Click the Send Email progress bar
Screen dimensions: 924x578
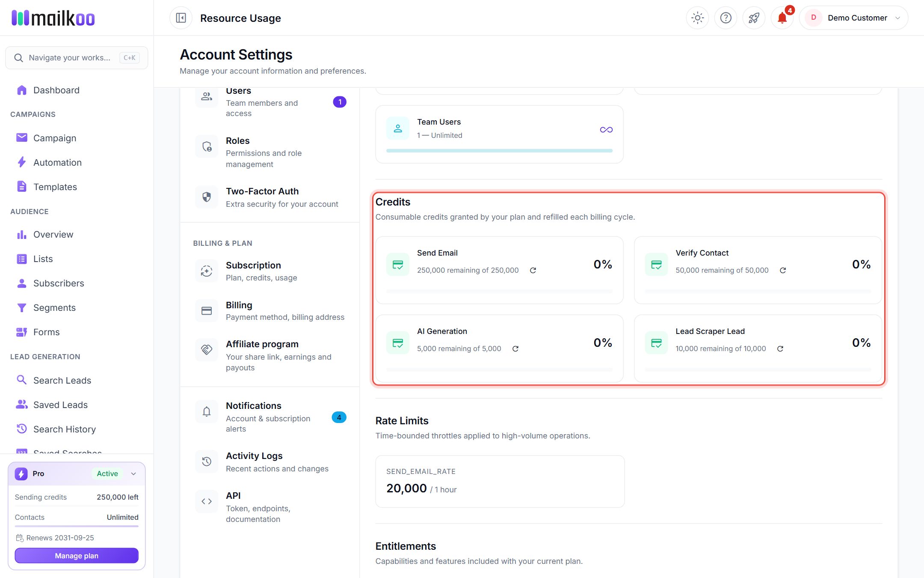[x=499, y=292]
